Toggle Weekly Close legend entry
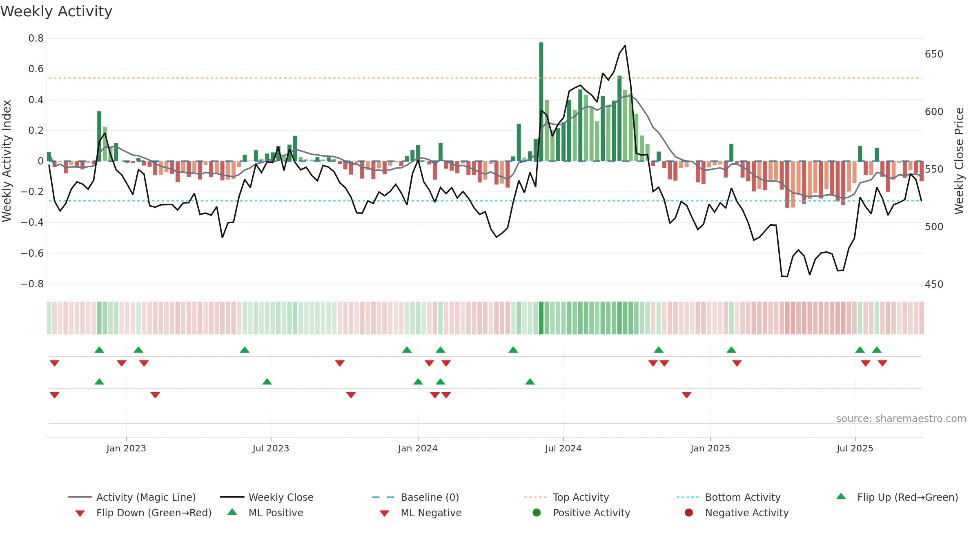Viewport: 980px width, 551px height. (267, 497)
